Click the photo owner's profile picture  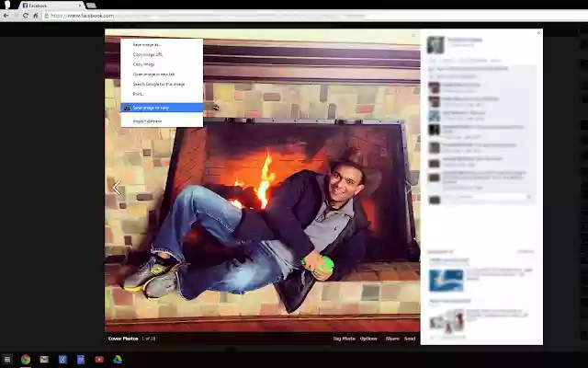tap(435, 45)
